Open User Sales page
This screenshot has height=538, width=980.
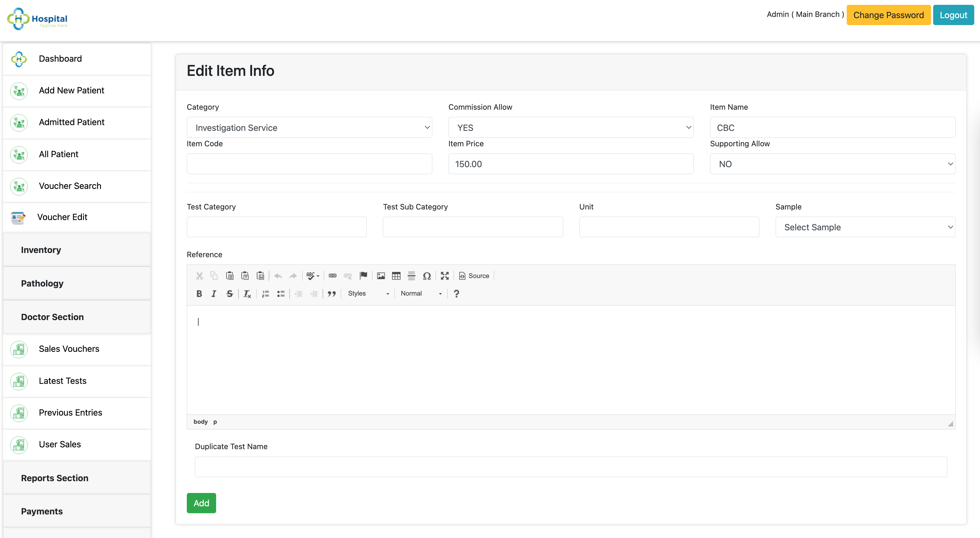coord(77,445)
